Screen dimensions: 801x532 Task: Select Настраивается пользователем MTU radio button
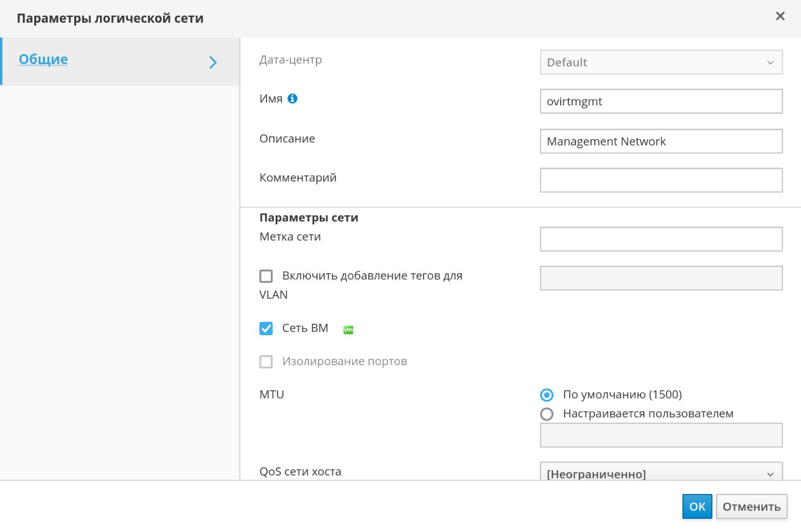[547, 414]
